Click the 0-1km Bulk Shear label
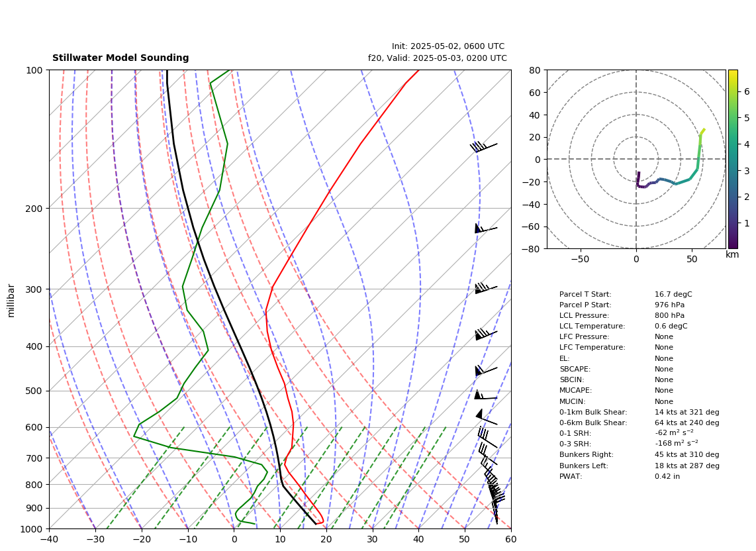This screenshot has width=756, height=551. [x=593, y=412]
